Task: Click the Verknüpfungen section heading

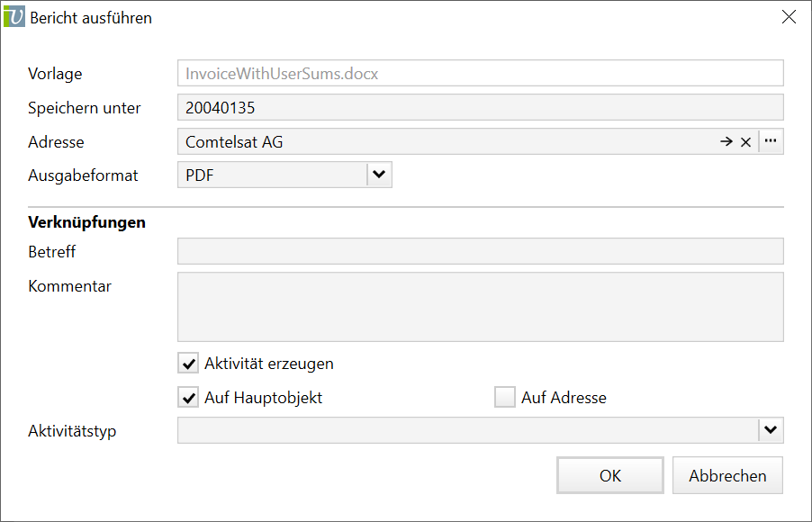Action: pos(87,222)
